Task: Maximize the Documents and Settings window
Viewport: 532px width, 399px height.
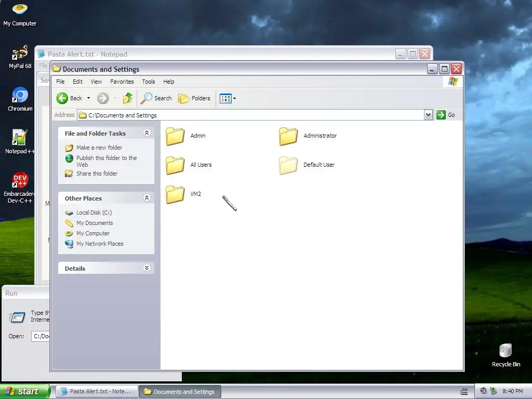Action: coord(444,69)
